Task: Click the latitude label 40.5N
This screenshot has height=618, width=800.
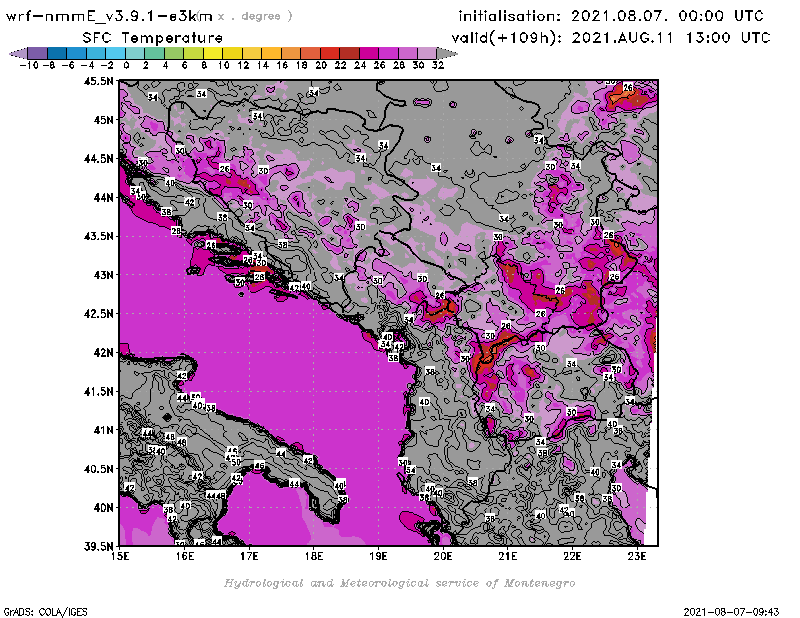Action: click(99, 469)
